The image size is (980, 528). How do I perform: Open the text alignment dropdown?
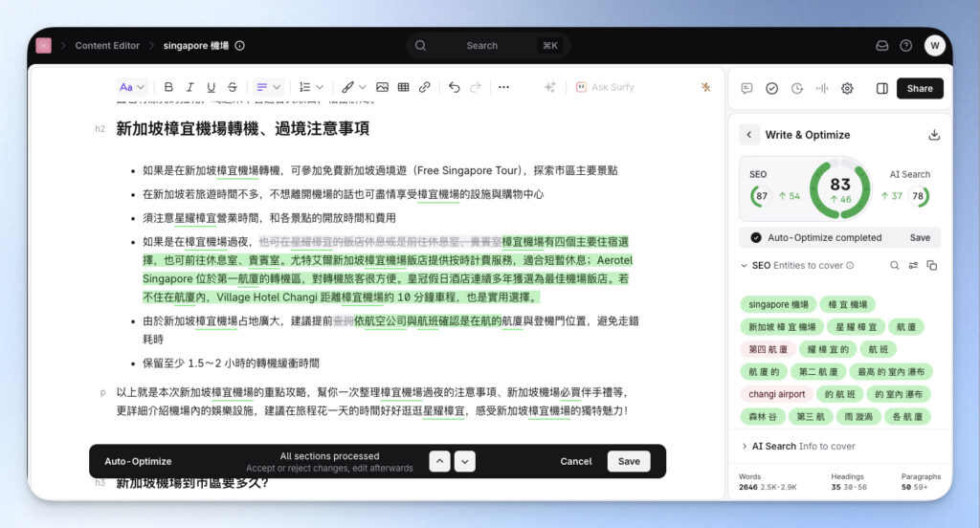pyautogui.click(x=268, y=87)
